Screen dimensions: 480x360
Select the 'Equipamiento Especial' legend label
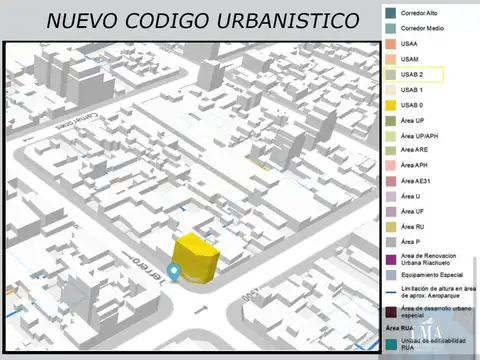pyautogui.click(x=432, y=275)
